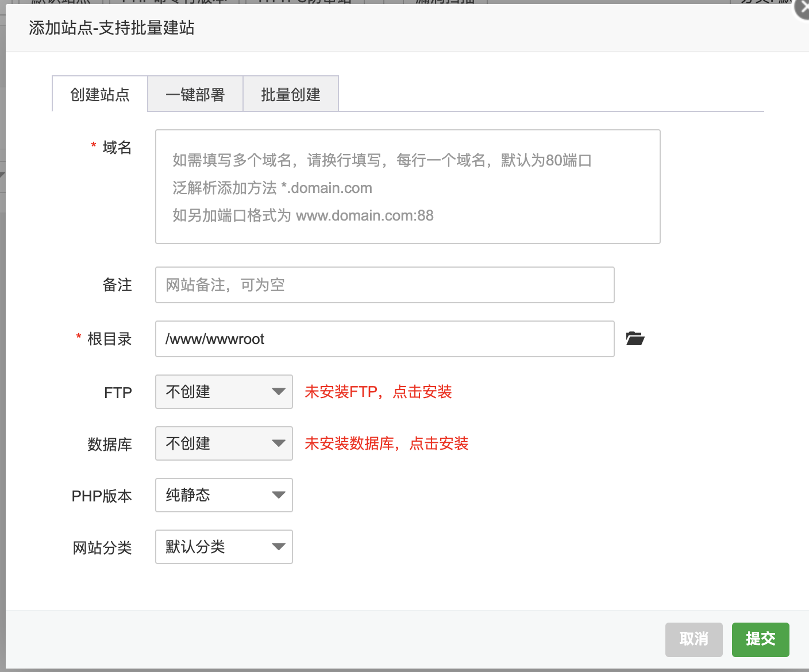Click the 根目录 field label
Image resolution: width=809 pixels, height=672 pixels.
click(109, 339)
